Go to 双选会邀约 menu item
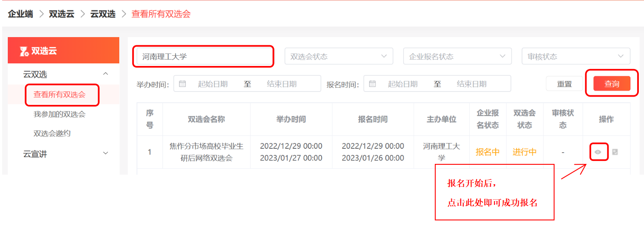644x226 pixels. [x=52, y=134]
